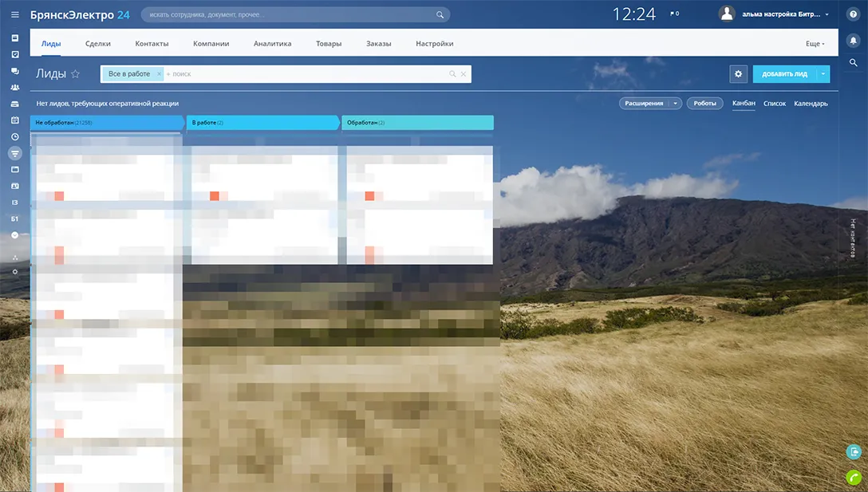868x492 pixels.
Task: Open the chat bubbles icon in the sidebar
Action: pyautogui.click(x=15, y=71)
